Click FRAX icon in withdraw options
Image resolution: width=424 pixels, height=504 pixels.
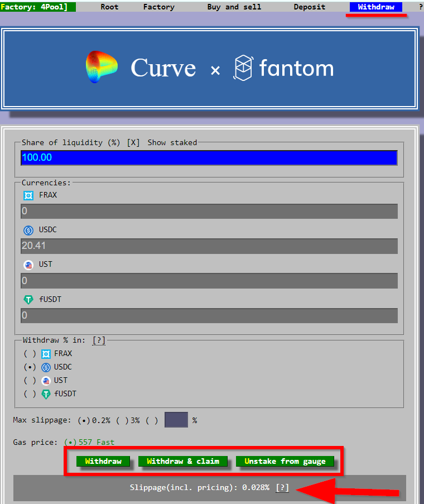[46, 354]
